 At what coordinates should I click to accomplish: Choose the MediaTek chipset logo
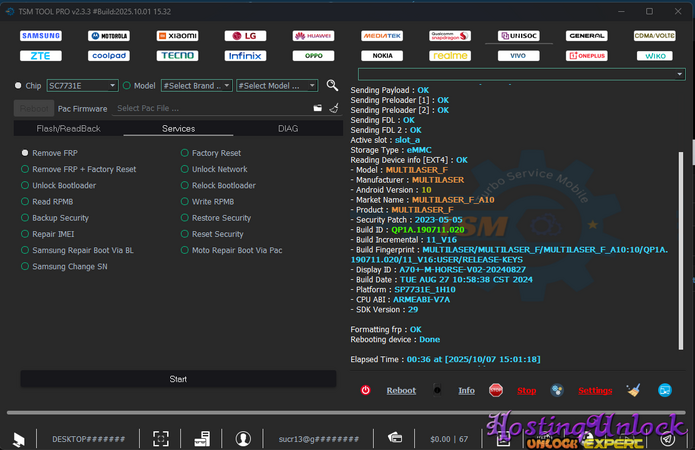[x=382, y=36]
